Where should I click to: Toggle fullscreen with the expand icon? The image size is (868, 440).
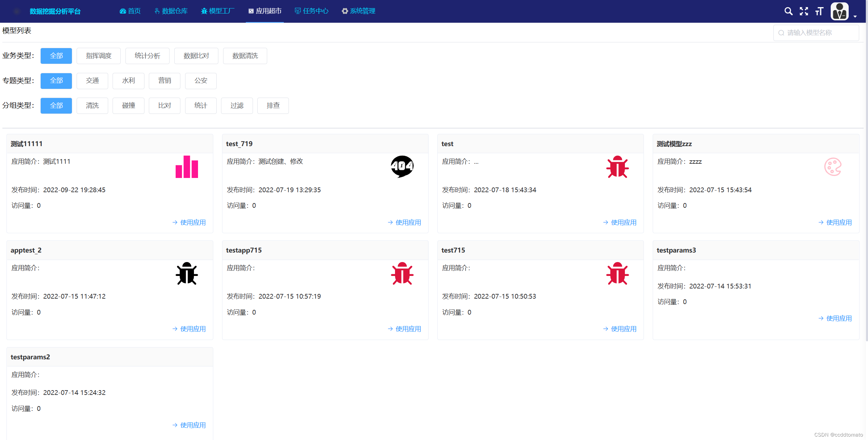[x=804, y=11]
